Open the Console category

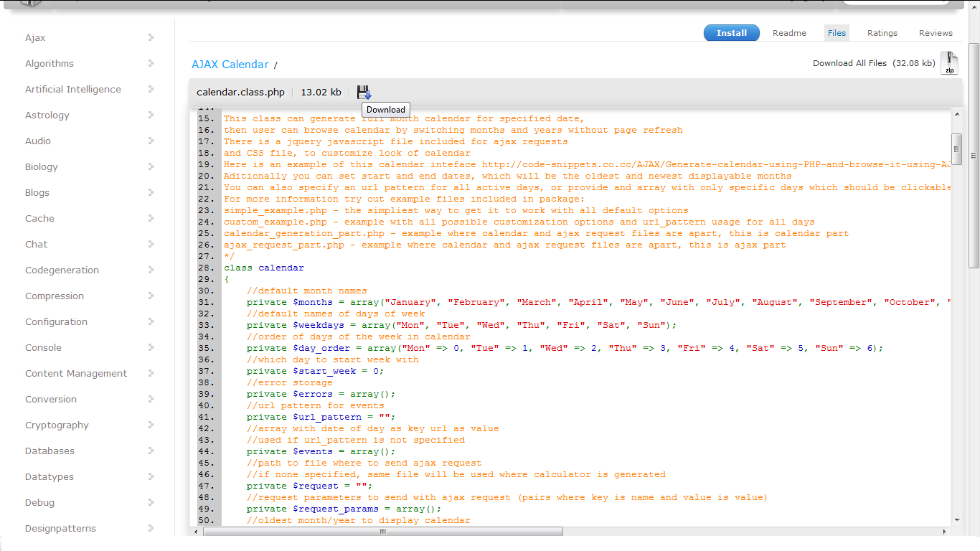[x=43, y=347]
